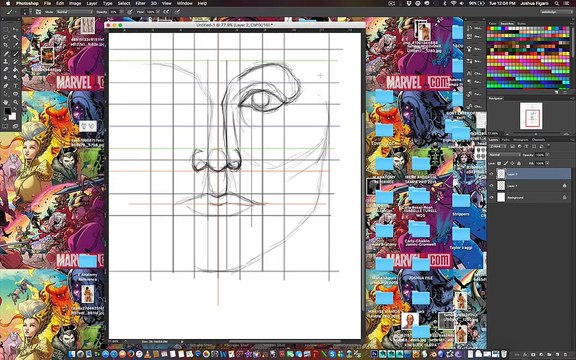Lock image pixels in Layers panel
Screen dimensions: 576x360
(505, 163)
